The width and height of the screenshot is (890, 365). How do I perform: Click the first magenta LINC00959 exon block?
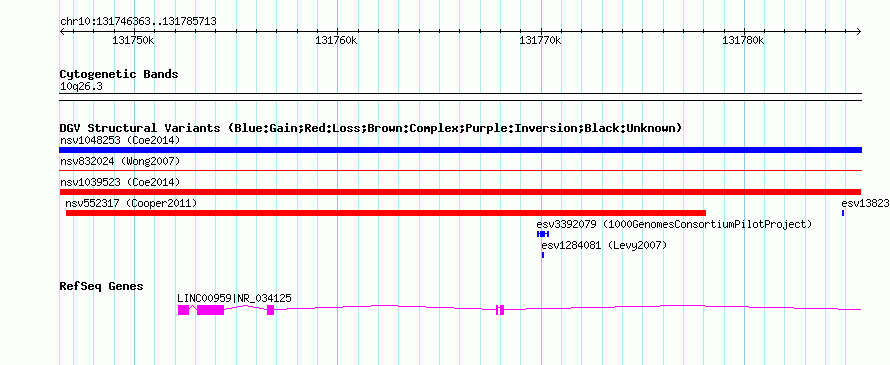[183, 310]
